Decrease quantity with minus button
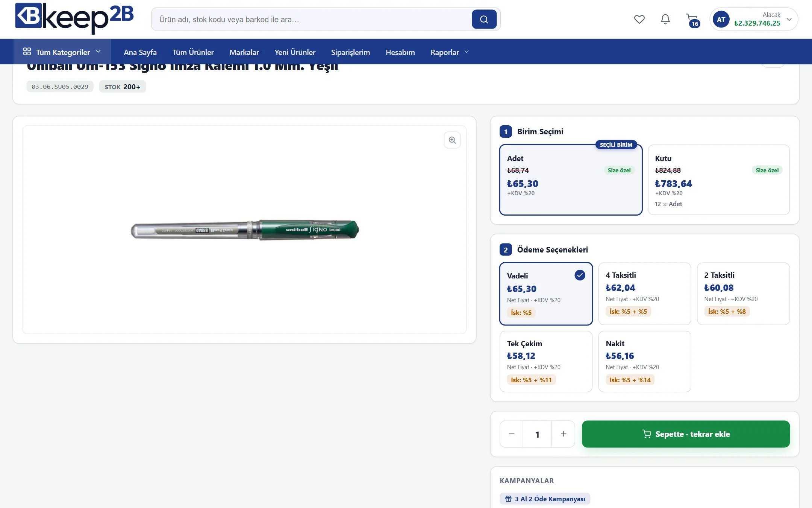The height and width of the screenshot is (508, 812). [x=511, y=434]
